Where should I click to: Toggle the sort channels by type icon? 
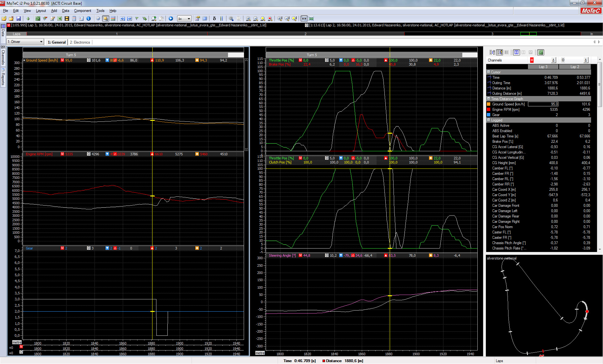(x=499, y=52)
